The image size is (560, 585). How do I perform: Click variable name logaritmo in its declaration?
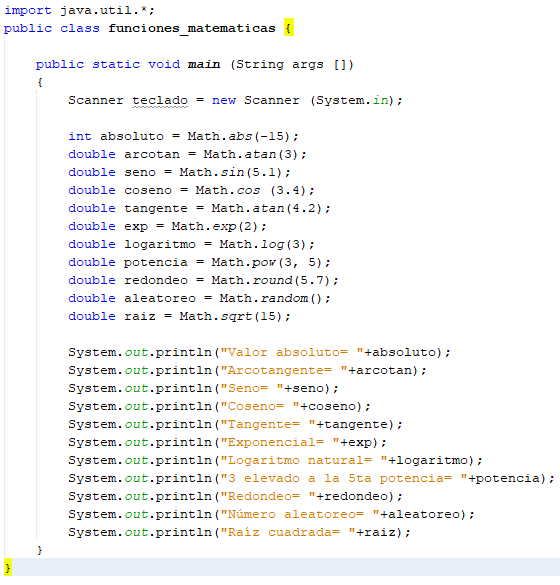click(160, 244)
